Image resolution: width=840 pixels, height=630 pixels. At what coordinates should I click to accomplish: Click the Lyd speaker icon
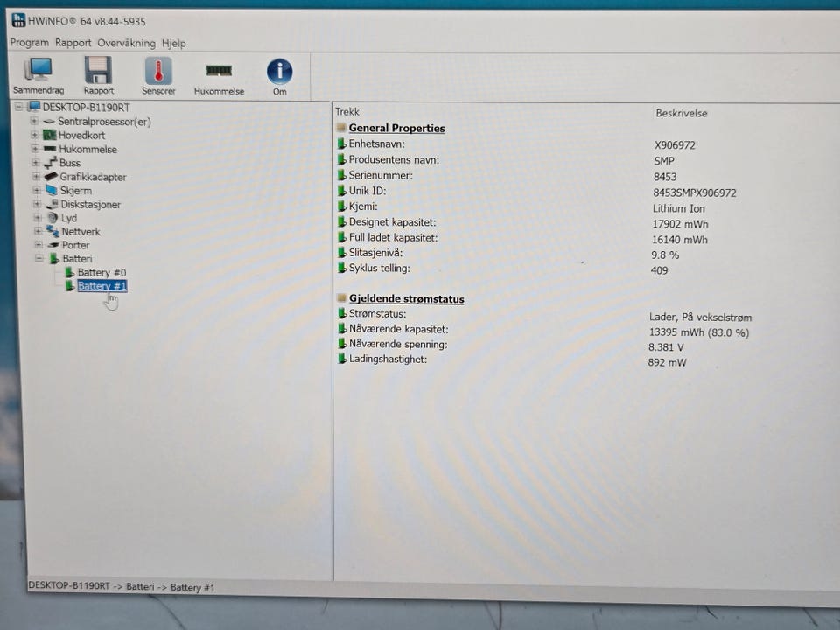coord(52,218)
